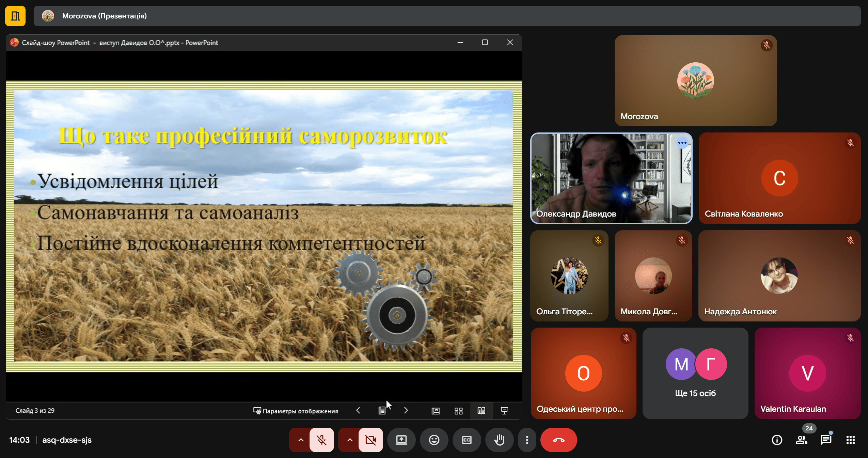This screenshot has width=868, height=458.
Task: Open the three-dot more options menu
Action: (x=527, y=440)
